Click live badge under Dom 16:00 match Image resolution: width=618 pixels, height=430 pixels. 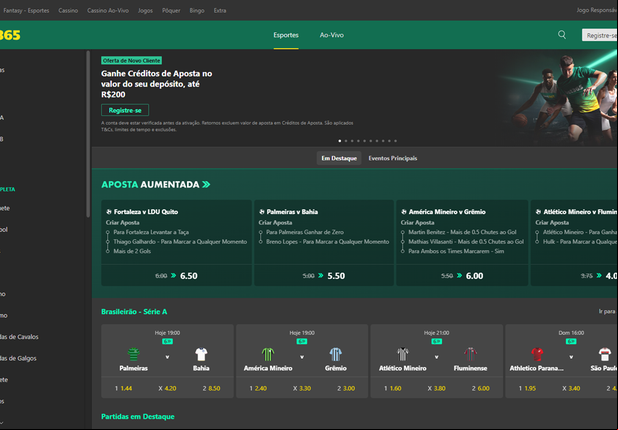pos(571,341)
